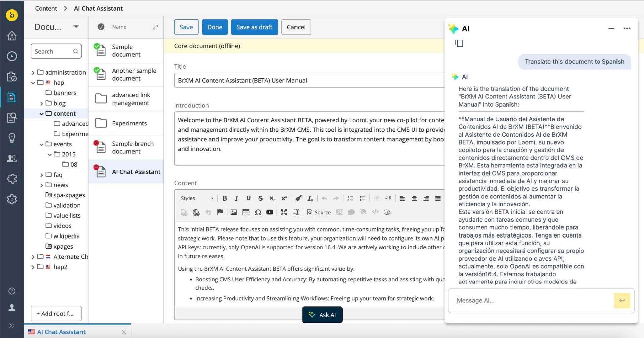Image resolution: width=644 pixels, height=338 pixels.
Task: Expand the faq folder
Action: pos(41,175)
